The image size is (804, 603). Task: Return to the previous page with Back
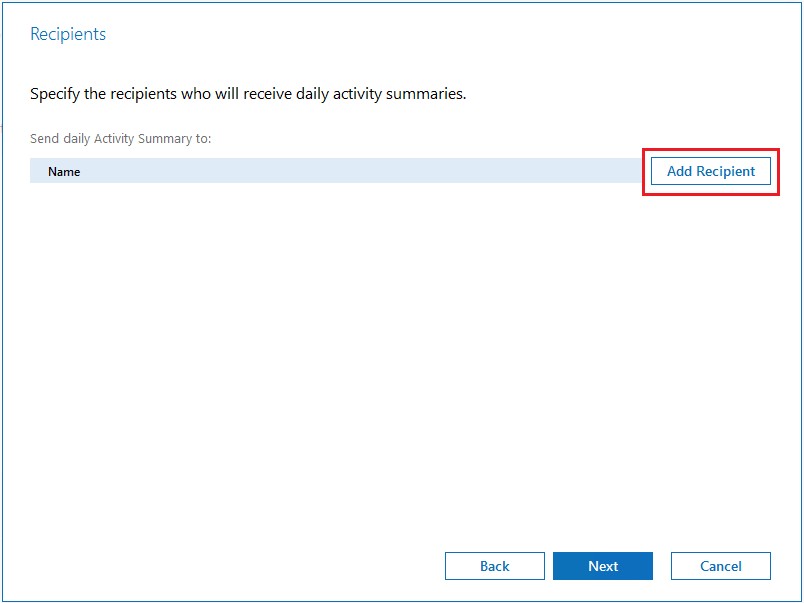494,566
